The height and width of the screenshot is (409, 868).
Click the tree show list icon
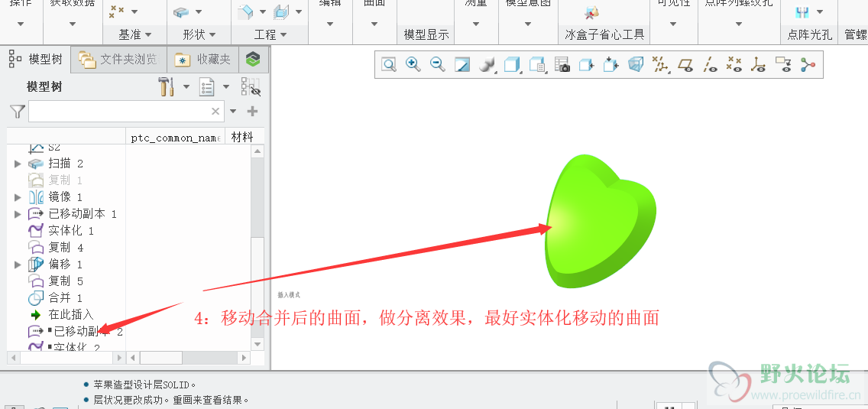(208, 87)
